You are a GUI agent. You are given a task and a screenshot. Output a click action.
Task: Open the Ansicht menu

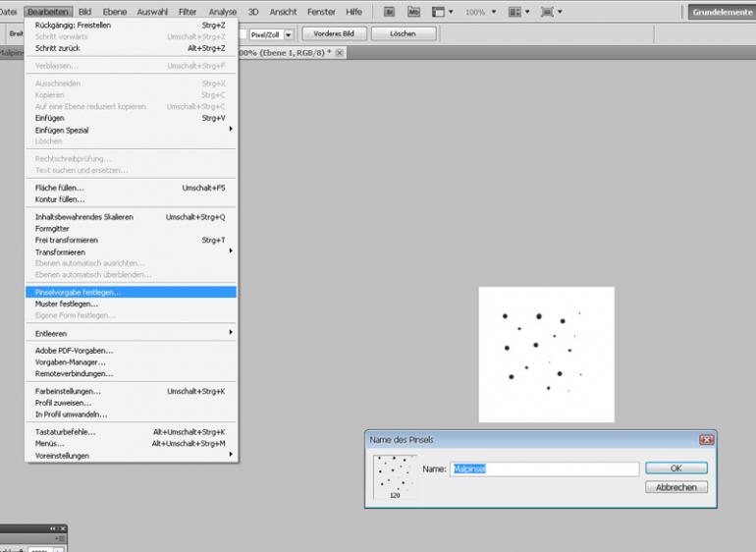(x=283, y=12)
